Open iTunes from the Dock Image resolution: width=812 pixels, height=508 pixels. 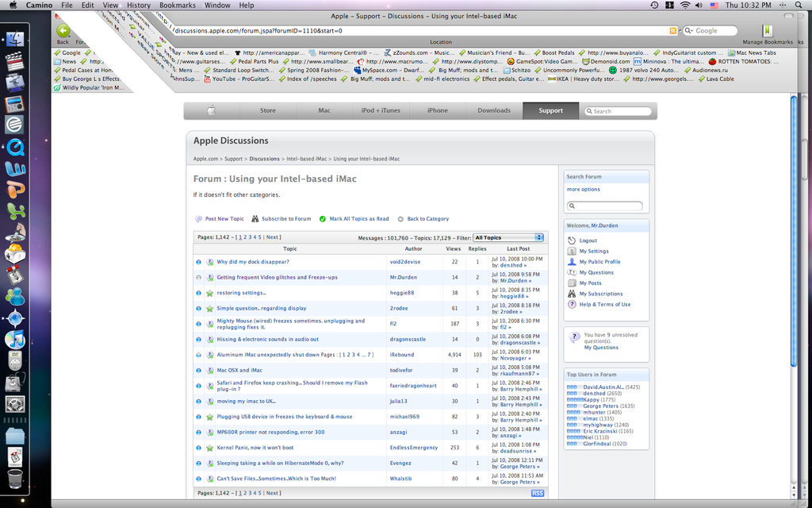coord(15,339)
